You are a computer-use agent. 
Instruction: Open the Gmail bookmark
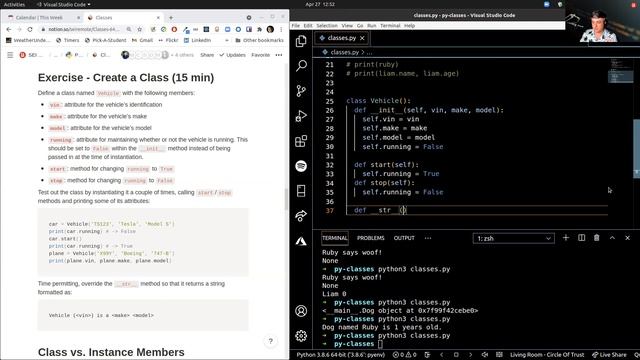click(142, 40)
